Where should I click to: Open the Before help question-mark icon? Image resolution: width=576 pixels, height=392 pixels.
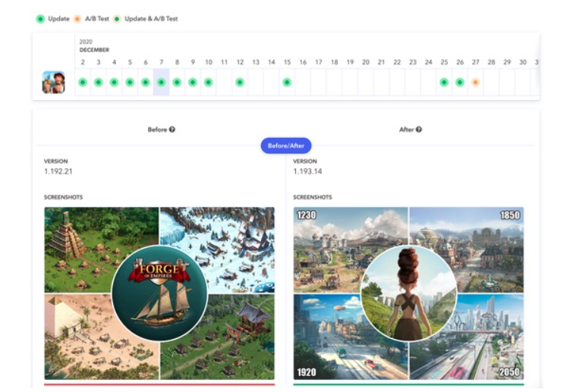click(172, 130)
